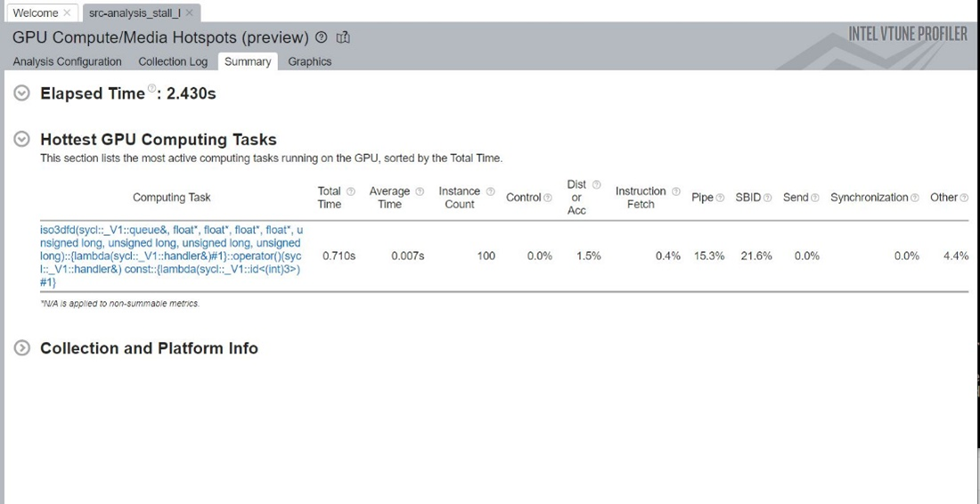Click the help icon beside Pipe column

point(720,198)
